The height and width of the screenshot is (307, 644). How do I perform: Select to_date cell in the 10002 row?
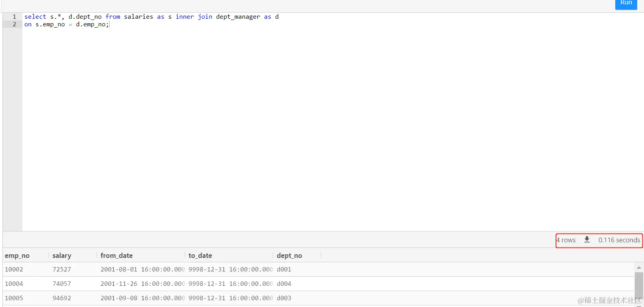point(231,269)
